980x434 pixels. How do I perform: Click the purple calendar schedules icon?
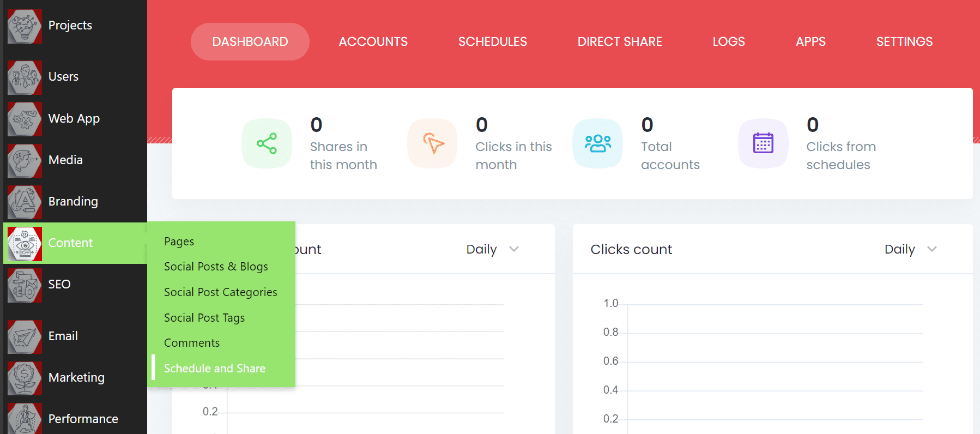[x=763, y=143]
